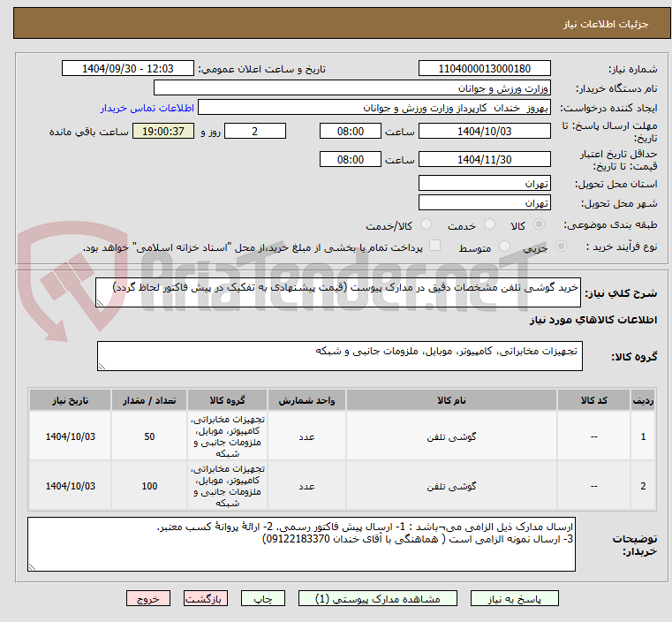Click the deadline time 08:00 field

click(x=351, y=131)
